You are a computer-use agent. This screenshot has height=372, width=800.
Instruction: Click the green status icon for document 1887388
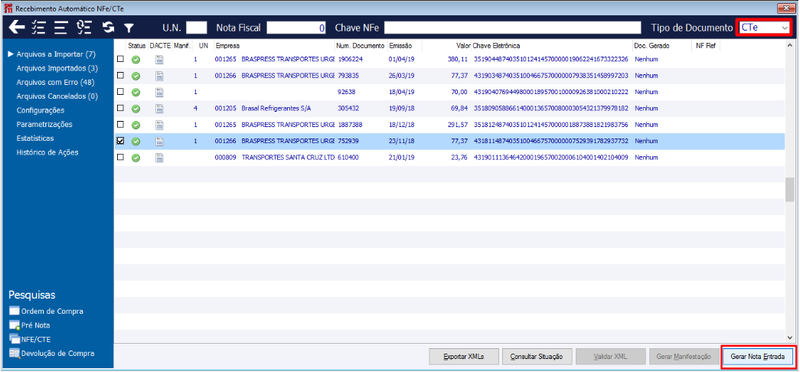click(x=136, y=125)
